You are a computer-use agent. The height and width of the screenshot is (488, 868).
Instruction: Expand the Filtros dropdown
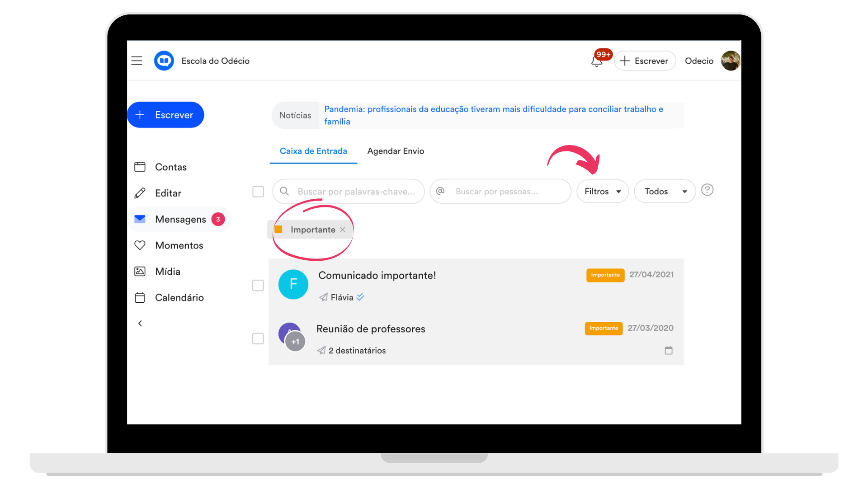603,192
